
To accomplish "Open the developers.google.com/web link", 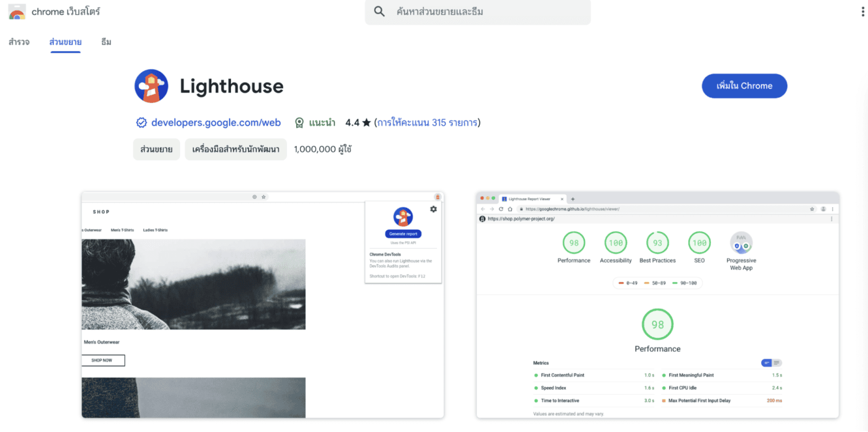I will pos(217,122).
